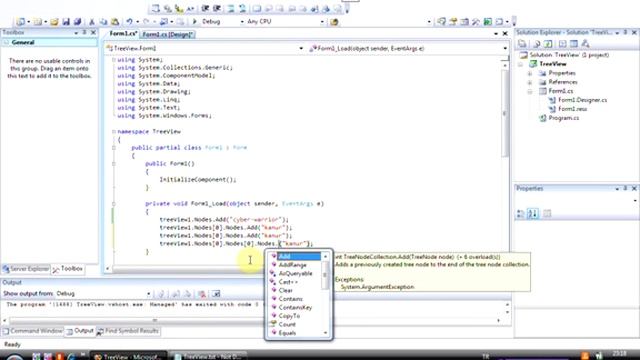Toggle word wrap icon in Output toolbar

(x=216, y=293)
